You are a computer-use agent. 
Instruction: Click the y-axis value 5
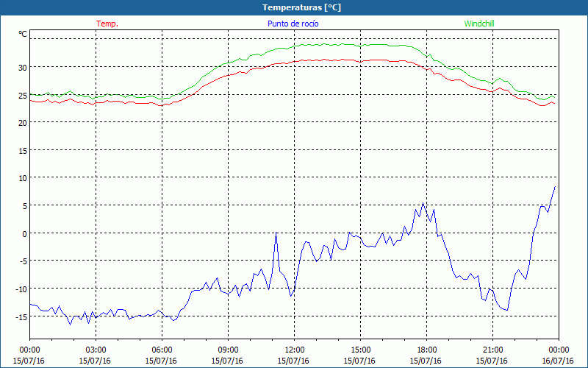25,206
